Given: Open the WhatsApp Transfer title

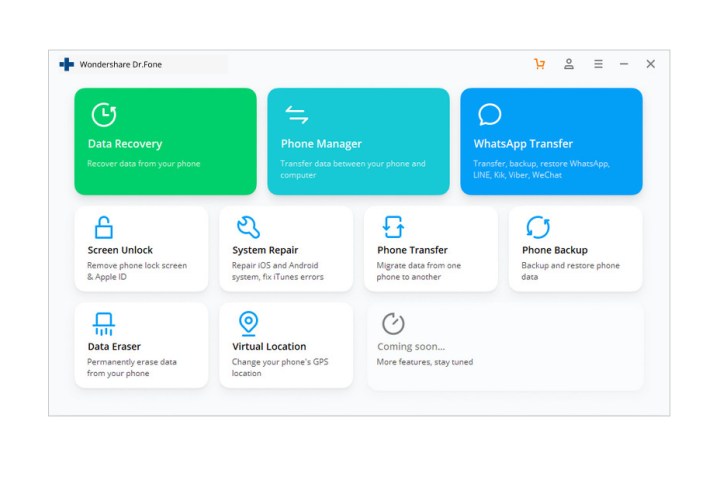Looking at the screenshot, I should (523, 144).
